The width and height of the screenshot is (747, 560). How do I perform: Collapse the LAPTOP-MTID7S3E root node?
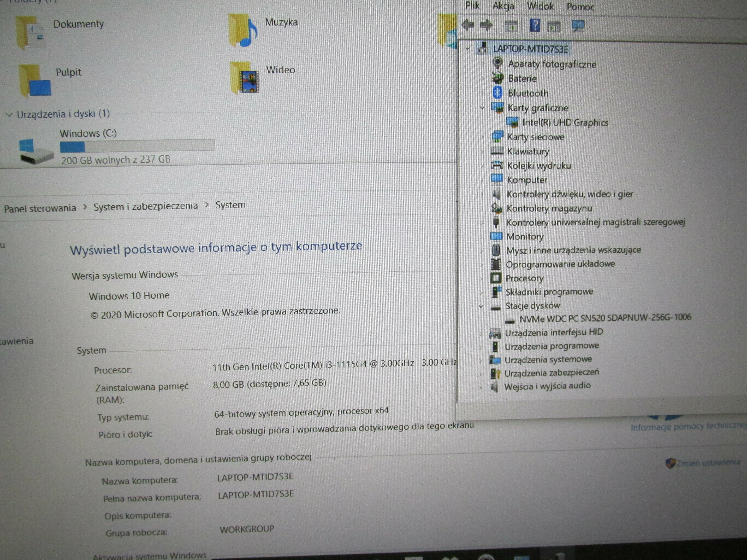(467, 49)
